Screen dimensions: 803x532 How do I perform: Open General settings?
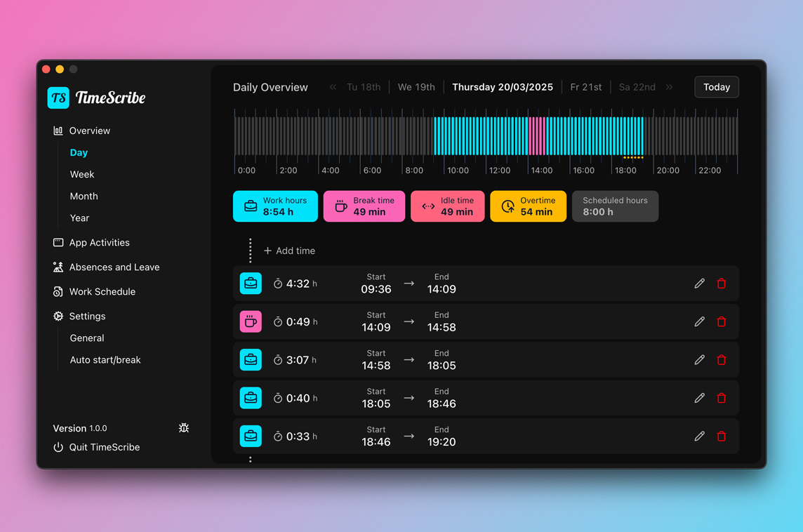[x=86, y=338]
